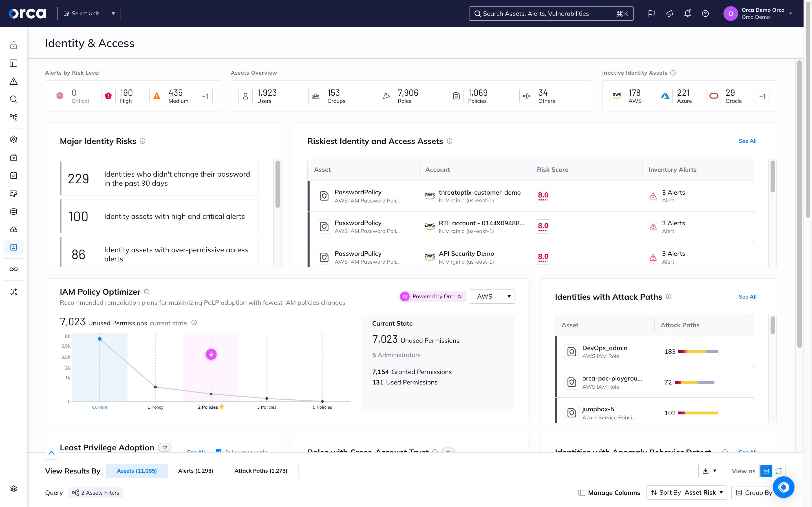Image resolution: width=812 pixels, height=507 pixels.
Task: Open the Sort By Asset Risk dropdown
Action: click(686, 492)
